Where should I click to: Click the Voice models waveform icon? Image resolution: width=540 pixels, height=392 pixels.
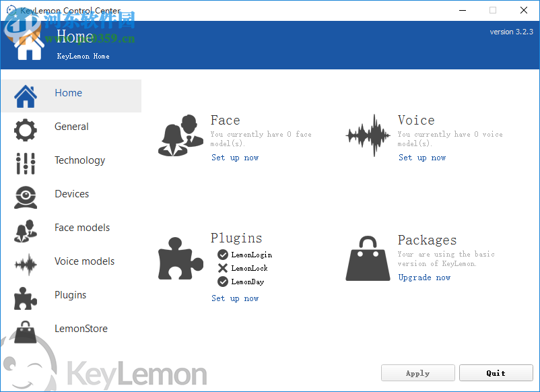[x=25, y=264]
